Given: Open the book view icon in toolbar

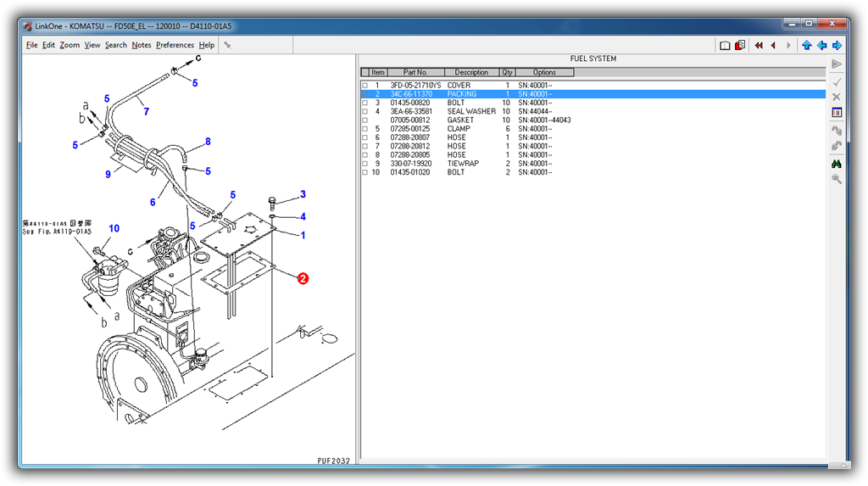Looking at the screenshot, I should pyautogui.click(x=725, y=46).
